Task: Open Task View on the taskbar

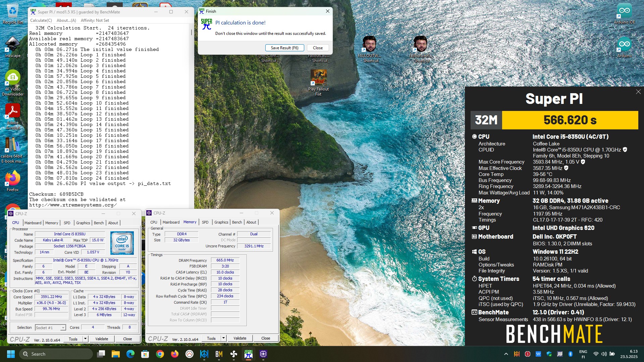Action: (x=101, y=354)
